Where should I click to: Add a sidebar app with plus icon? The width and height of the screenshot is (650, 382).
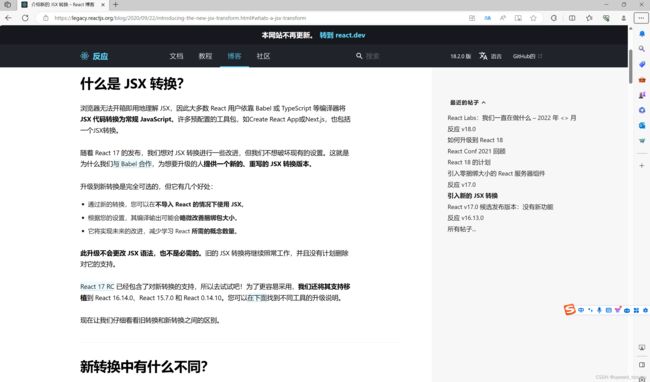click(x=642, y=165)
